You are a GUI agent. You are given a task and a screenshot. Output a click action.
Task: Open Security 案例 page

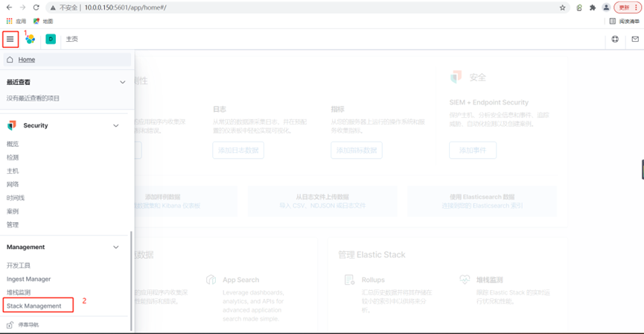[x=13, y=212]
